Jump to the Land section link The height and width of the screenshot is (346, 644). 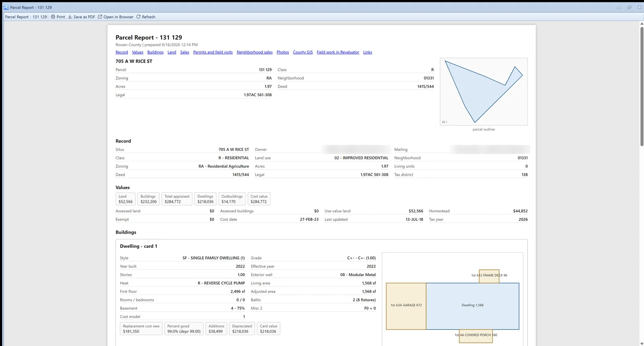point(172,52)
